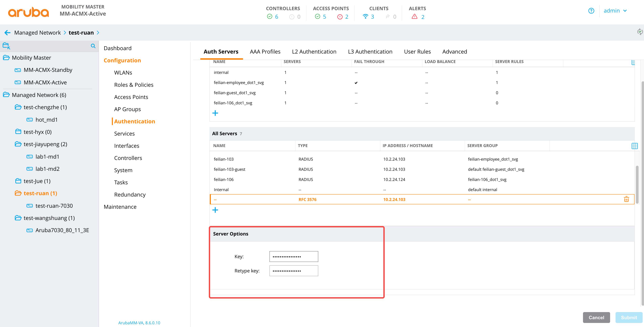Click the test-ruan-7030 device icon
The image size is (644, 327).
29,206
